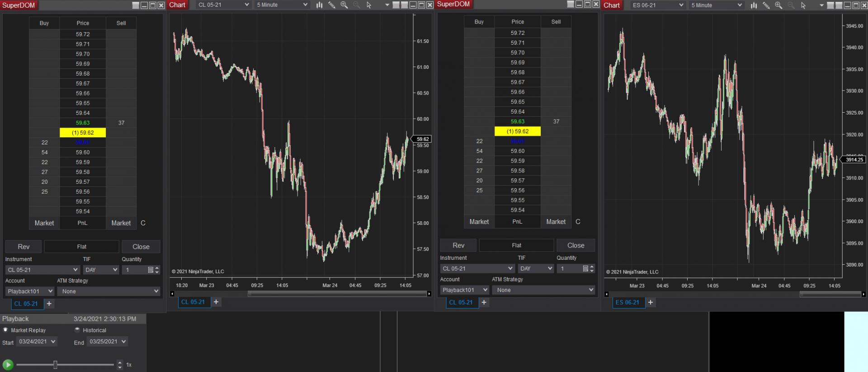Open the ES 06-21 instrument selector in chart toolbar
Viewport: 868px width, 372px height.
click(658, 5)
